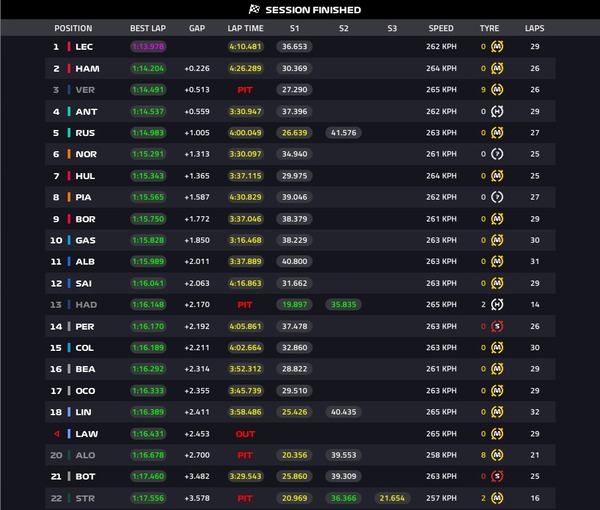Click HAD's green S2 time 35.835
This screenshot has width=600, height=510.
pyautogui.click(x=343, y=305)
